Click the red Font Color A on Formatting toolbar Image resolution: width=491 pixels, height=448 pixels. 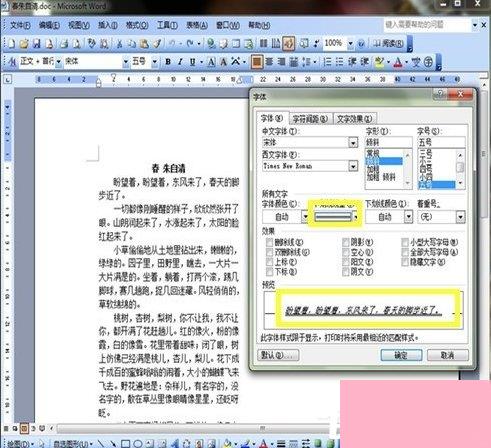(x=398, y=62)
